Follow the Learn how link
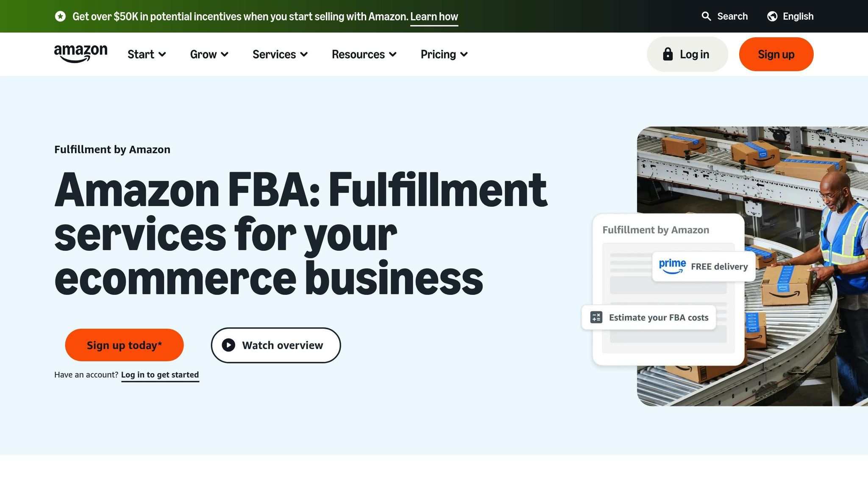The height and width of the screenshot is (488, 868). tap(434, 17)
